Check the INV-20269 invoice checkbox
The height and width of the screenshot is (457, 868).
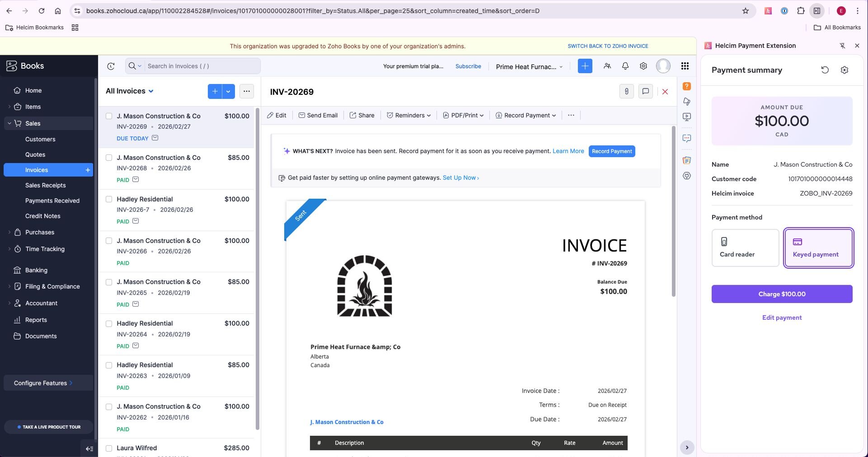[x=109, y=116]
